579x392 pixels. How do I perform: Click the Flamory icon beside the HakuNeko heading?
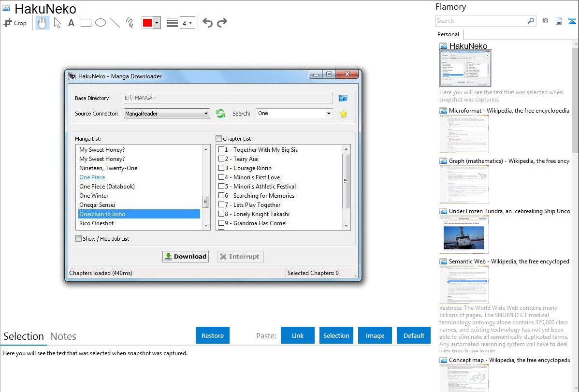(6, 9)
